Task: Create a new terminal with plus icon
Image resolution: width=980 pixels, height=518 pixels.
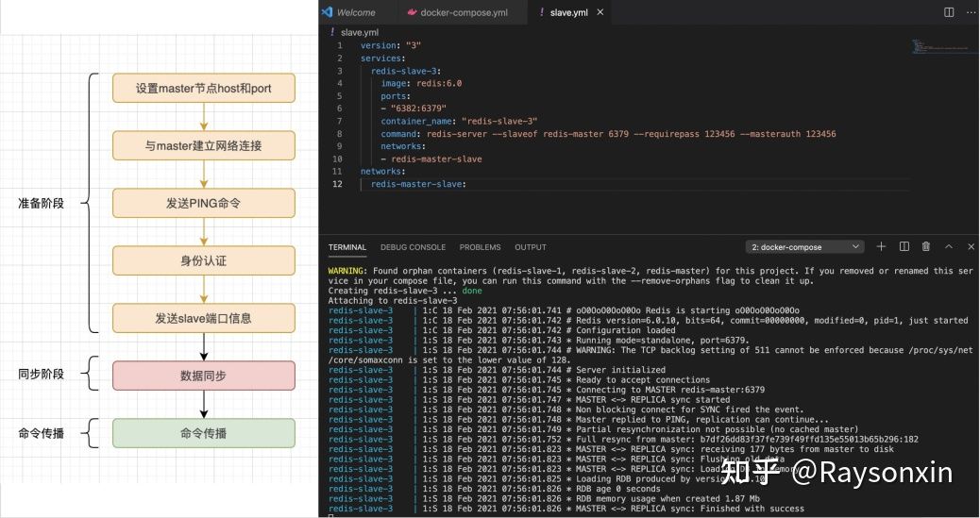Action: (881, 247)
